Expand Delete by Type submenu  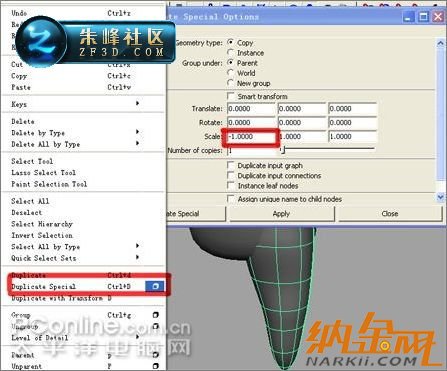tap(137, 132)
